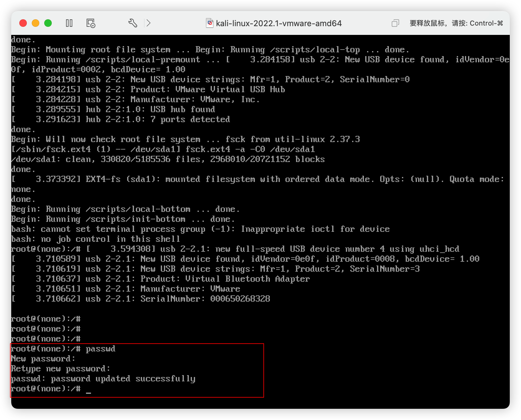521x420 pixels.
Task: Click the release mouse hint Control-⌘
Action: (x=456, y=23)
